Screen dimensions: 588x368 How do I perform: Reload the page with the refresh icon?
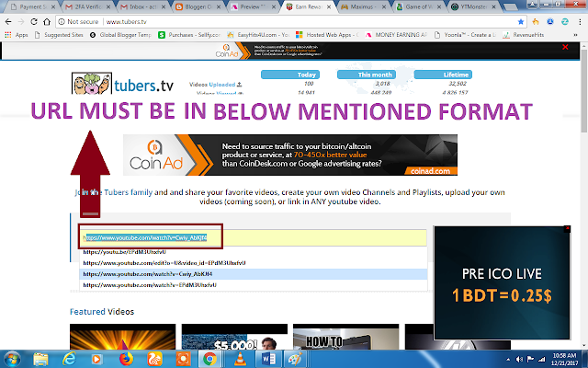[34, 22]
